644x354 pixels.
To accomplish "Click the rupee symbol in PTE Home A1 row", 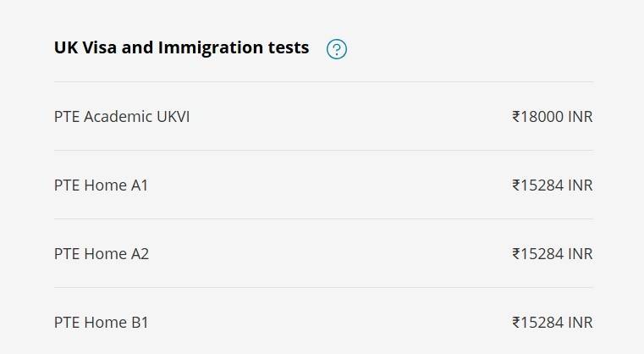I will click(x=516, y=185).
